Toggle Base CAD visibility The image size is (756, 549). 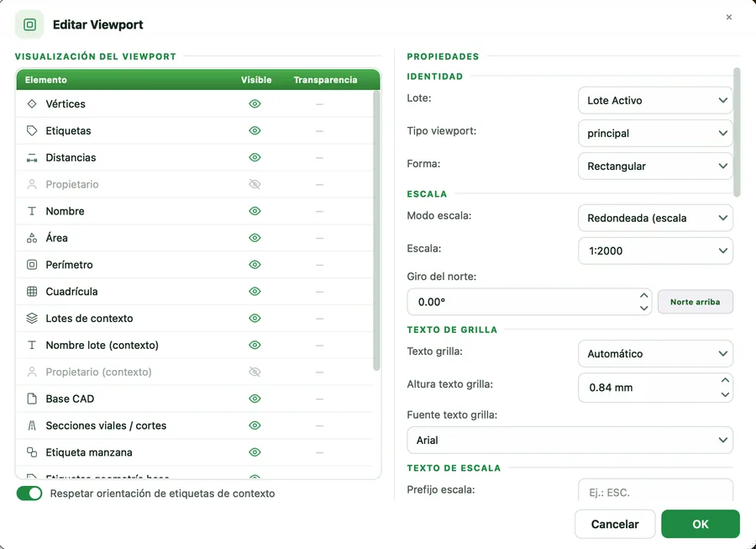point(255,399)
